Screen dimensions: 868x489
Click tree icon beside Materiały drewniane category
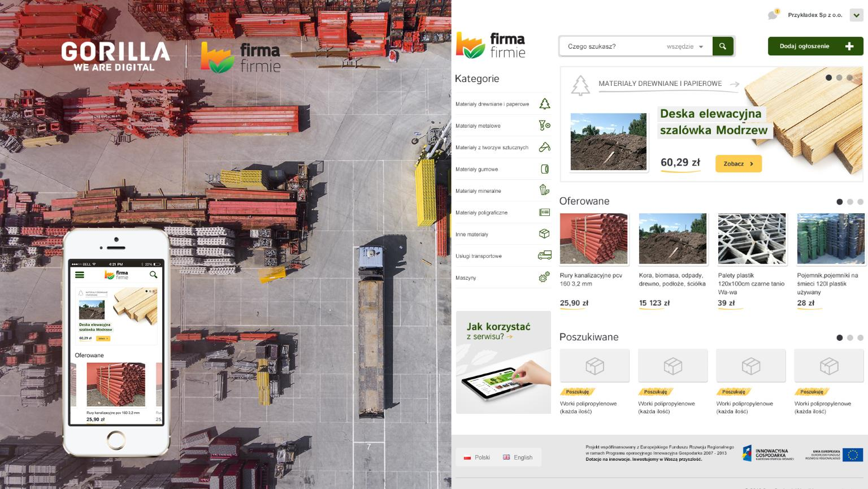[544, 103]
